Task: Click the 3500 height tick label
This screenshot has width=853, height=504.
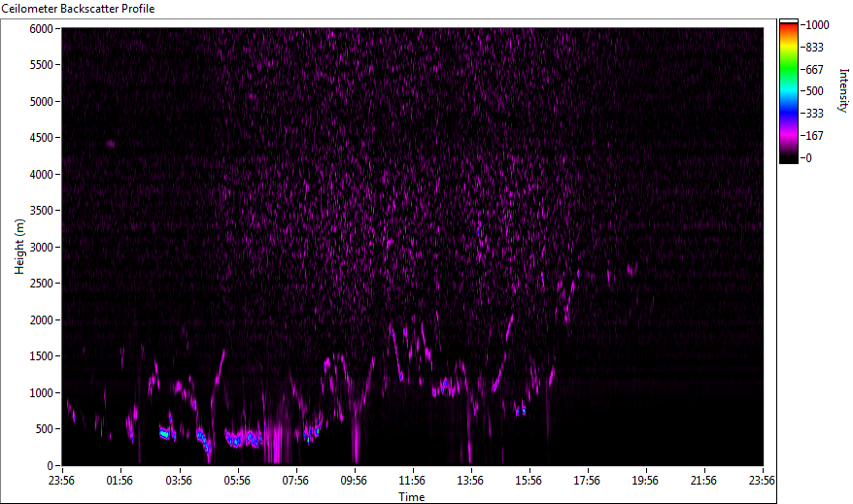Action: point(42,211)
